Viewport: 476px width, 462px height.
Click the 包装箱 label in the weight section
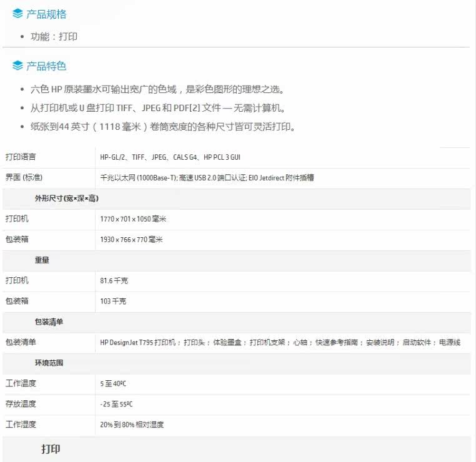tap(17, 301)
